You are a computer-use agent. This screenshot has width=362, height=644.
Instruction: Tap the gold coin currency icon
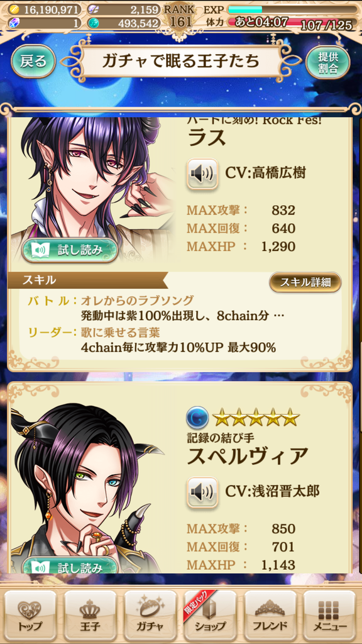13,9
